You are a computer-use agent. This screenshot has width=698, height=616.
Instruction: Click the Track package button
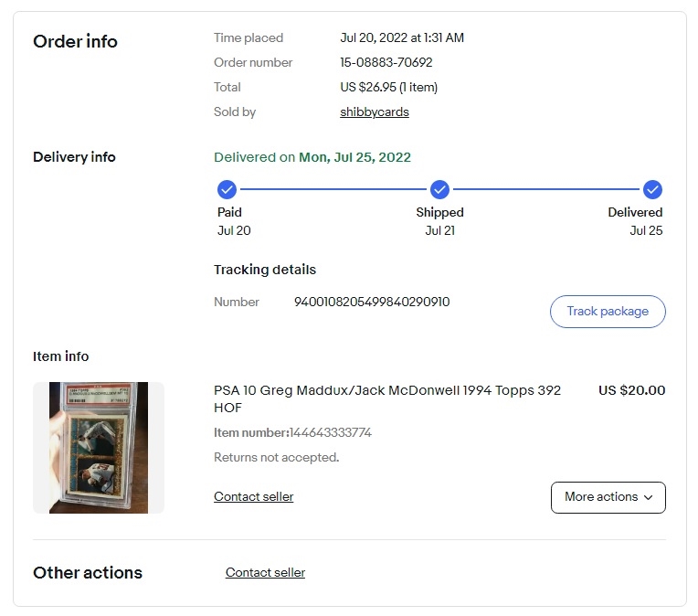click(x=608, y=312)
